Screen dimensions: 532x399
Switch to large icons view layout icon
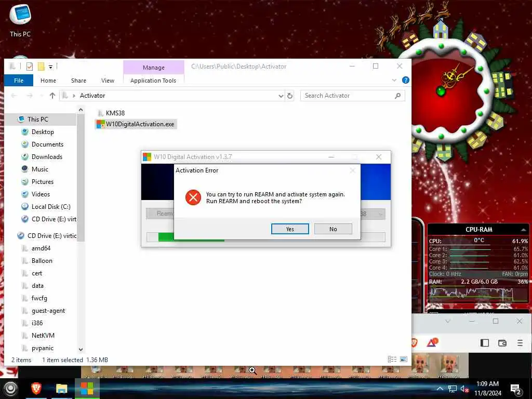tap(403, 360)
